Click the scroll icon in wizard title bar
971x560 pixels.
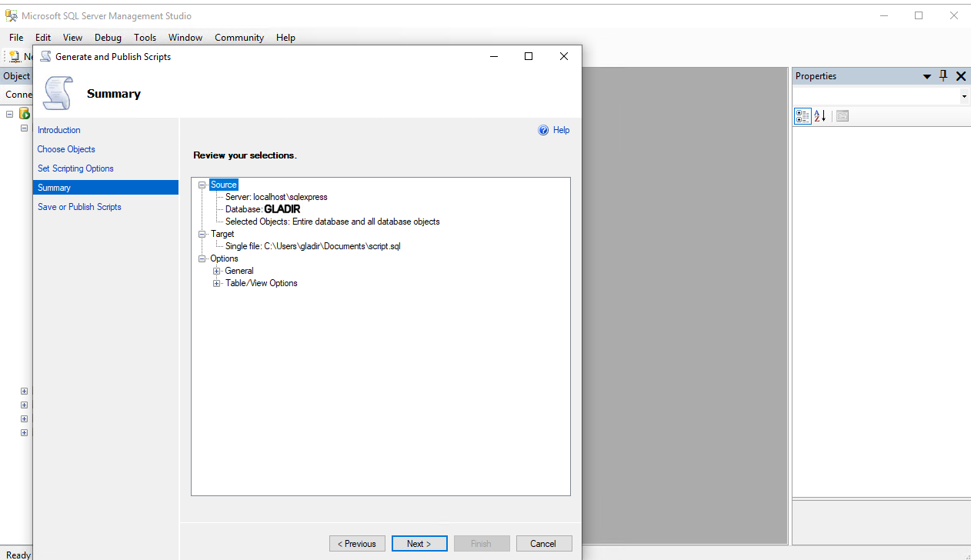coord(45,56)
